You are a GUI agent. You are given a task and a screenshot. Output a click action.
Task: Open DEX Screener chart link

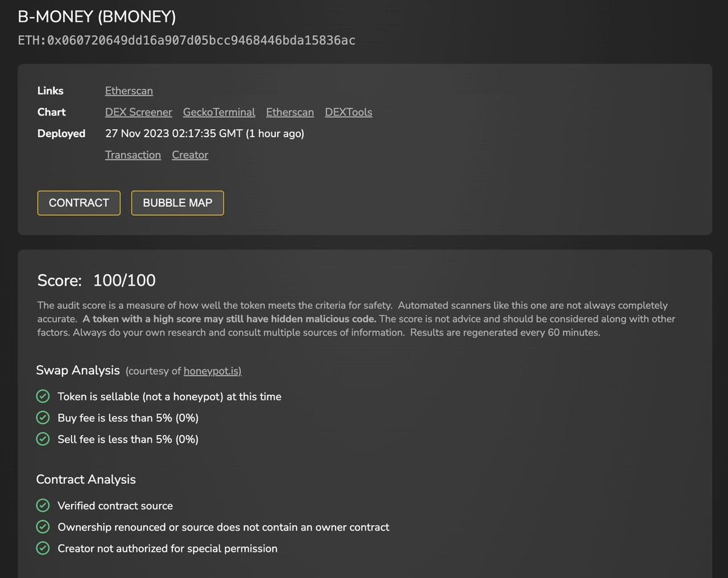138,112
